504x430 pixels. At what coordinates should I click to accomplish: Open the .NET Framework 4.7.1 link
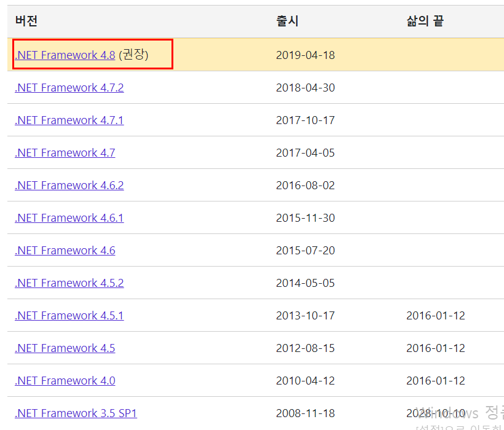click(69, 120)
